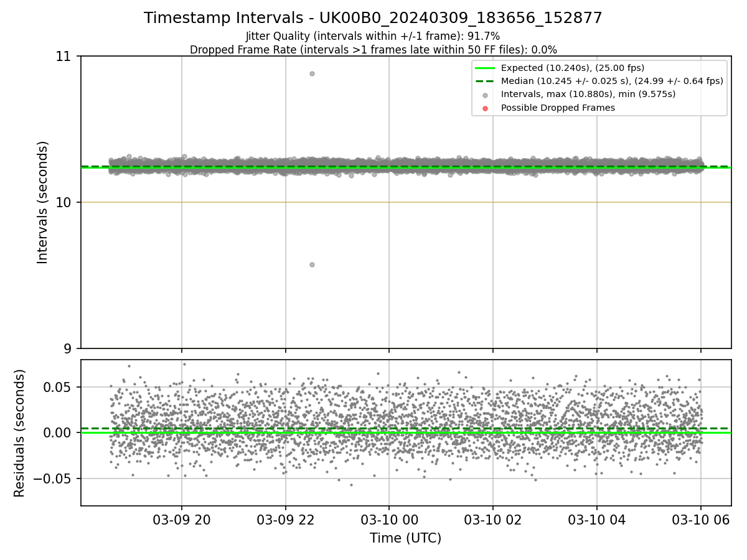Click the legend entry 'Possible Dropped Frames'
The image size is (747, 560).
[558, 108]
